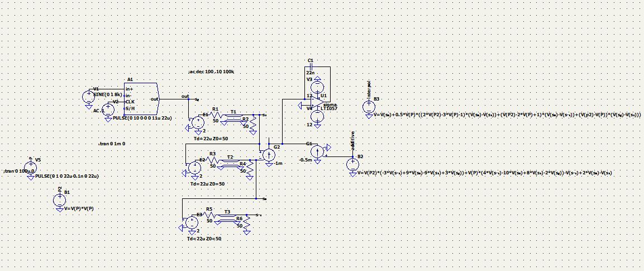Screen dimensions: 644x271
Task: Select voltage source V2 symbol
Action: (108, 110)
